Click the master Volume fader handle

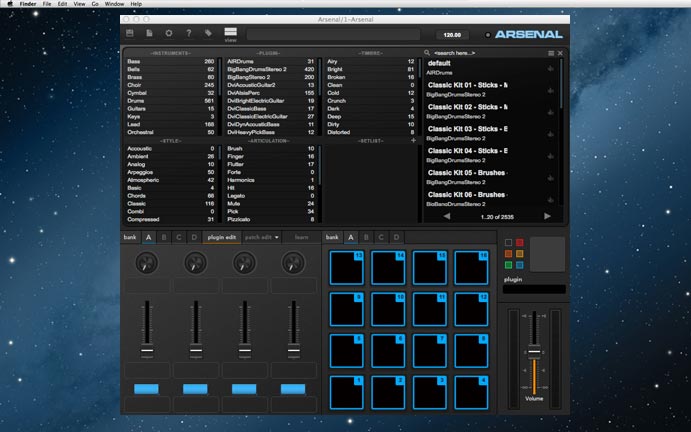click(x=534, y=351)
